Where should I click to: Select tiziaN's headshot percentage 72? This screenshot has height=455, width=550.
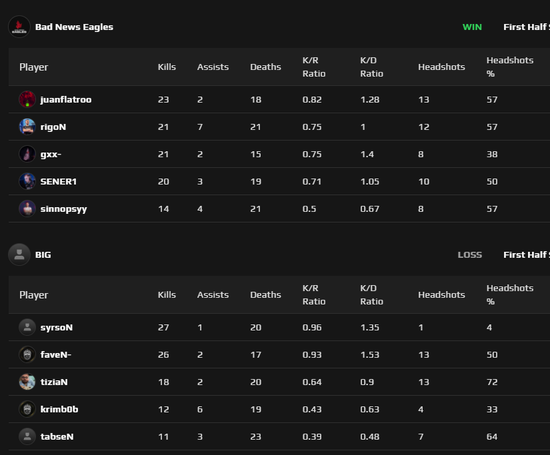click(492, 382)
